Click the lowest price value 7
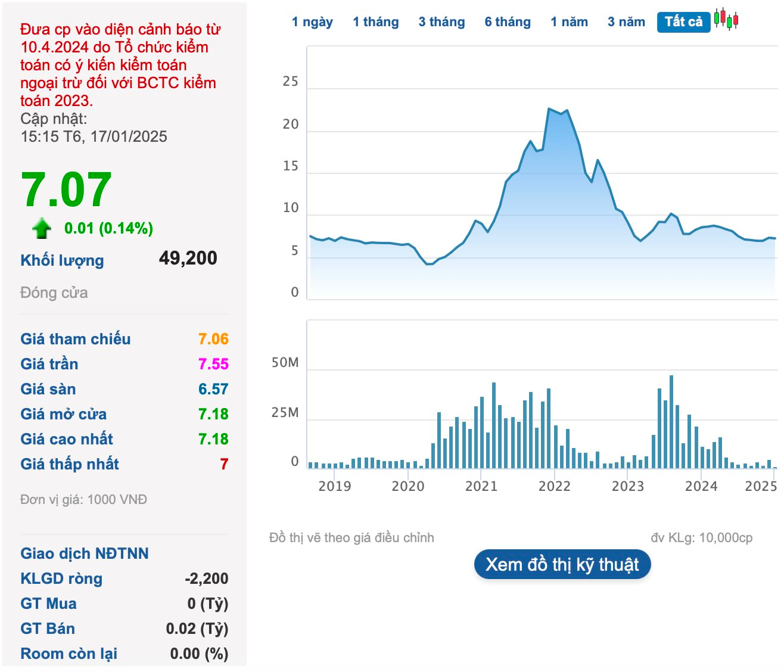The height and width of the screenshot is (672, 784). (224, 464)
